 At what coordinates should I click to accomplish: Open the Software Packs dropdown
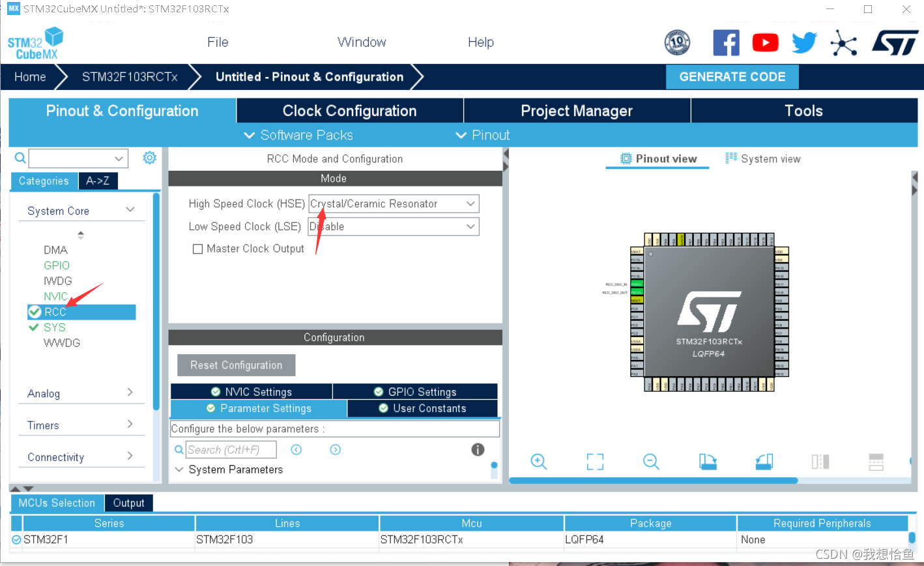[x=298, y=135]
